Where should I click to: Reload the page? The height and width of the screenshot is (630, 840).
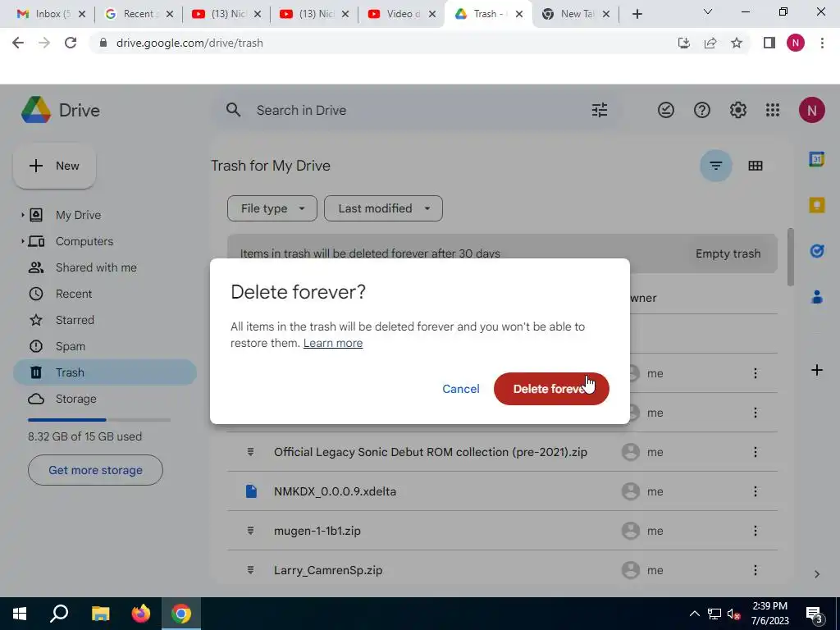tap(71, 43)
